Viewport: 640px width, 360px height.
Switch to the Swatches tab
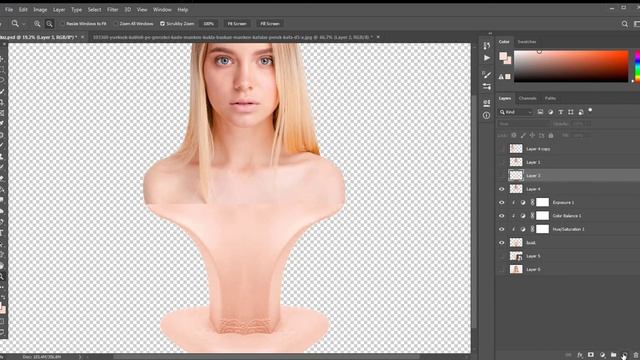tap(527, 42)
